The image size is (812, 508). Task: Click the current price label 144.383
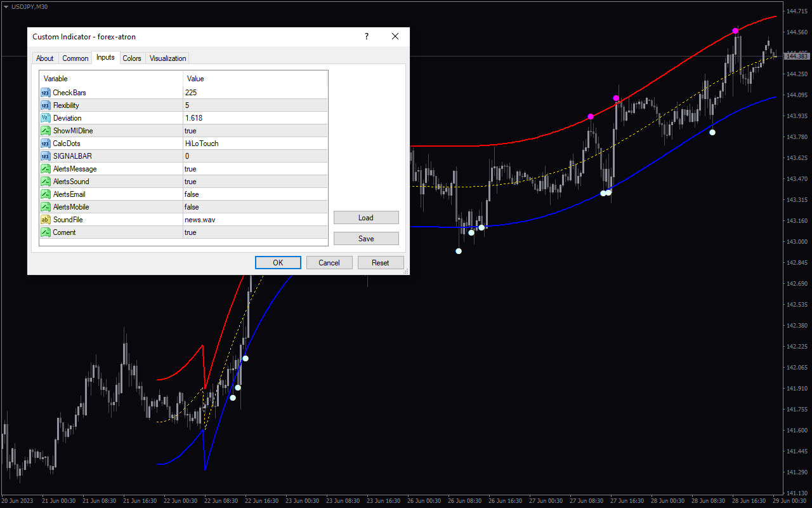796,57
